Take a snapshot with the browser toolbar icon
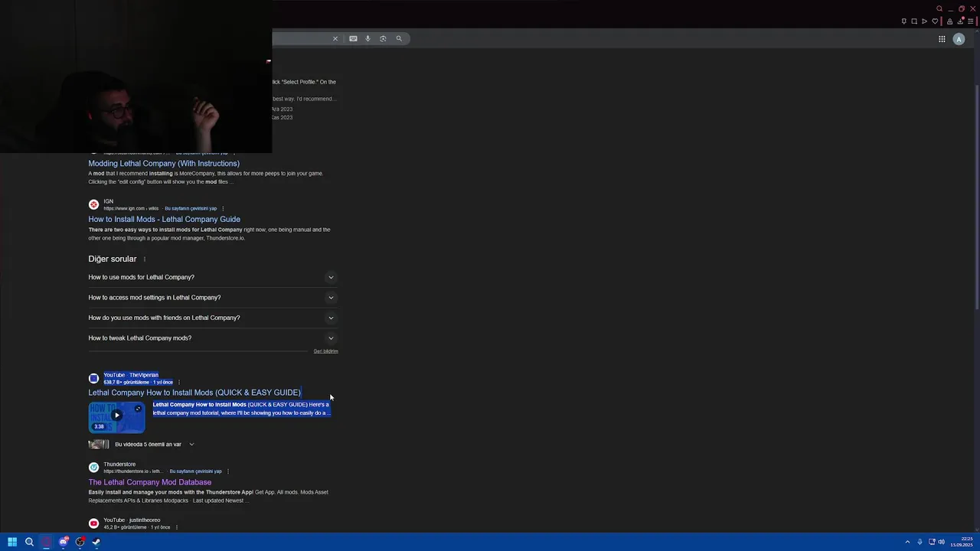This screenshot has height=551, width=980. [x=914, y=21]
